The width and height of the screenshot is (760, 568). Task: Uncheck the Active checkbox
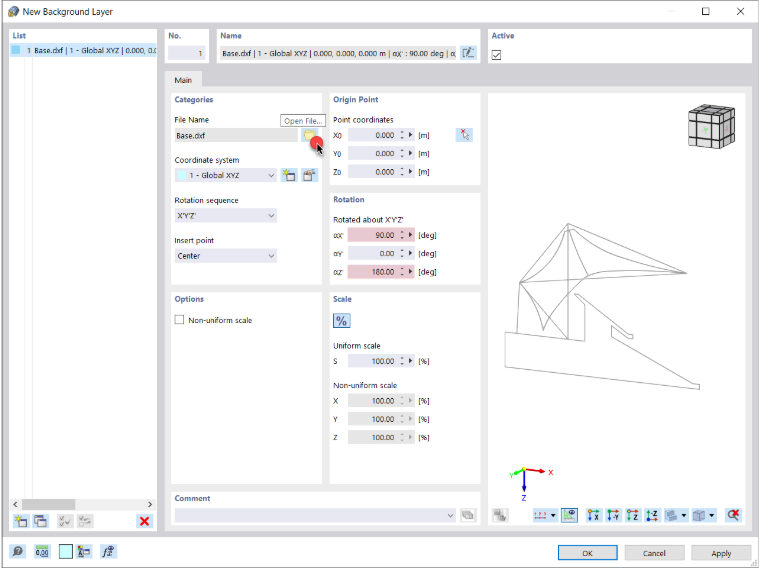coord(496,55)
